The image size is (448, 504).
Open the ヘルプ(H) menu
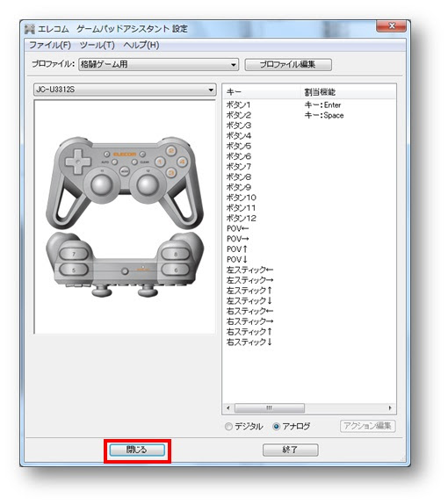pyautogui.click(x=141, y=45)
